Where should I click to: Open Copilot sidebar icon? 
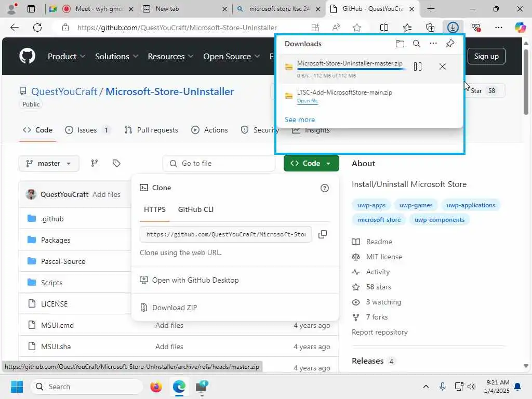tap(520, 28)
